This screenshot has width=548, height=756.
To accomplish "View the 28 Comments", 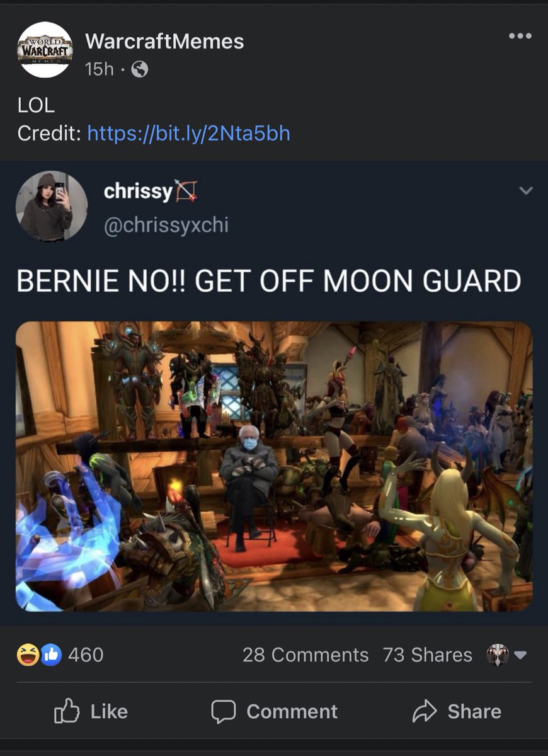I will [x=305, y=655].
